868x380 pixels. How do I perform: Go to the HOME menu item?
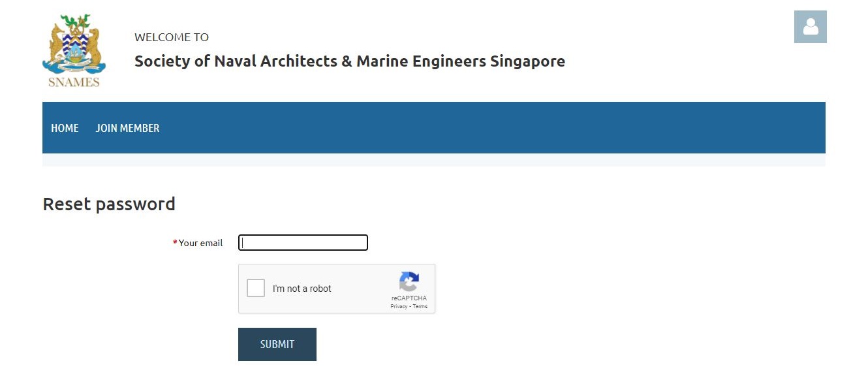pos(65,128)
